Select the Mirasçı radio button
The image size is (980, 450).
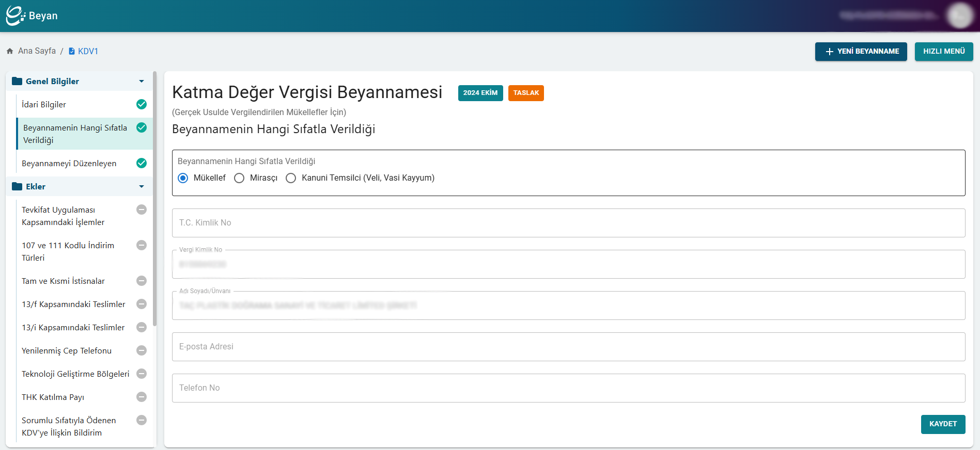(x=239, y=178)
